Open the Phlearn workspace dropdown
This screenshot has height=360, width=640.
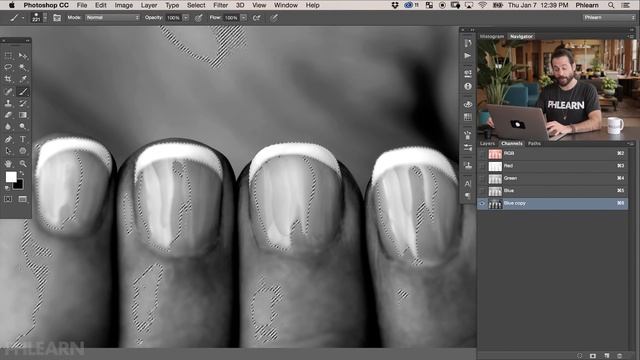[x=609, y=18]
